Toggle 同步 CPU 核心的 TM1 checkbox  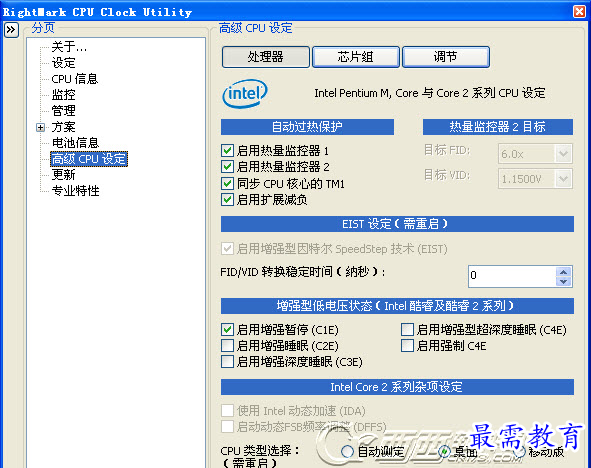click(227, 184)
